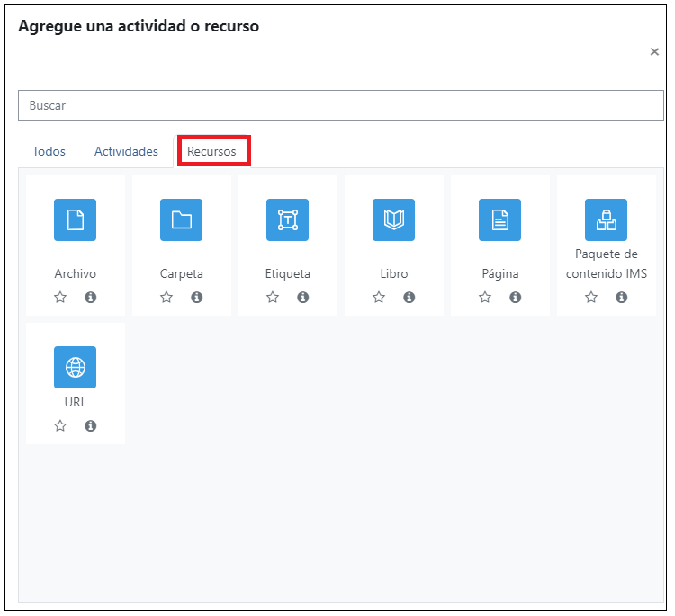Toggle the favorite star for Libro

(379, 298)
